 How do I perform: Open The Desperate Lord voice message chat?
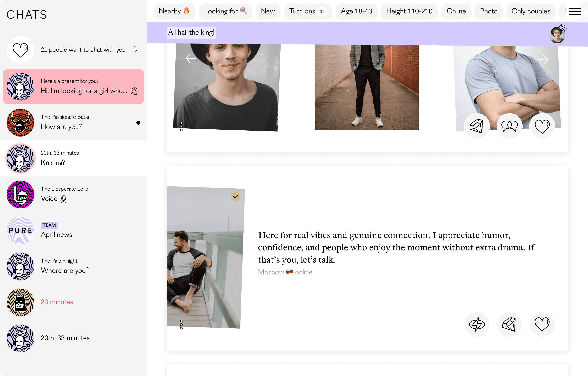(x=73, y=194)
